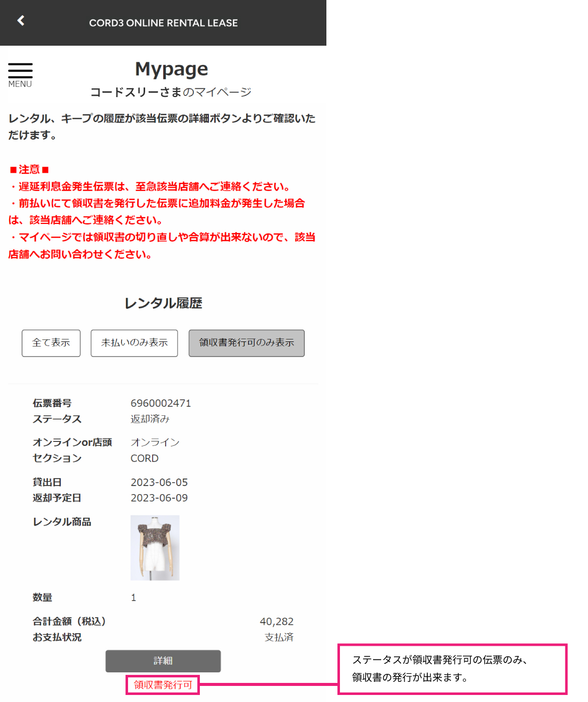Viewport: 588px width, 702px height.
Task: Open the rental product blouse thumbnail
Action: pos(155,548)
